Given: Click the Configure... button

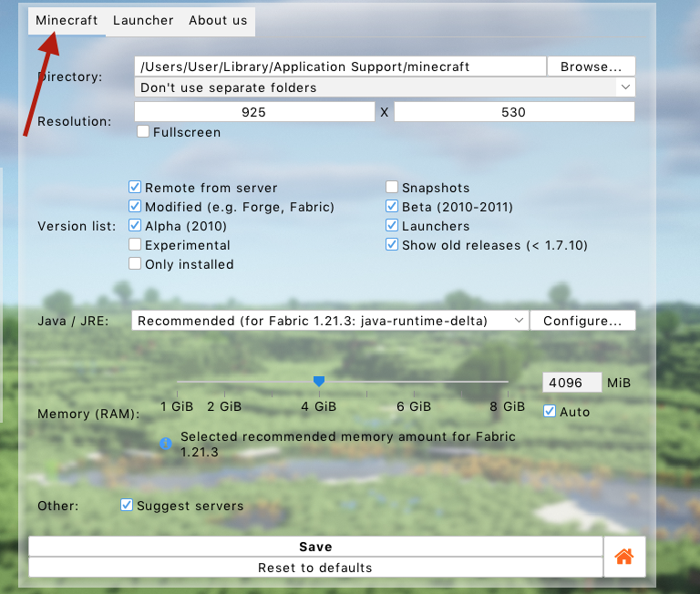Looking at the screenshot, I should tap(582, 321).
